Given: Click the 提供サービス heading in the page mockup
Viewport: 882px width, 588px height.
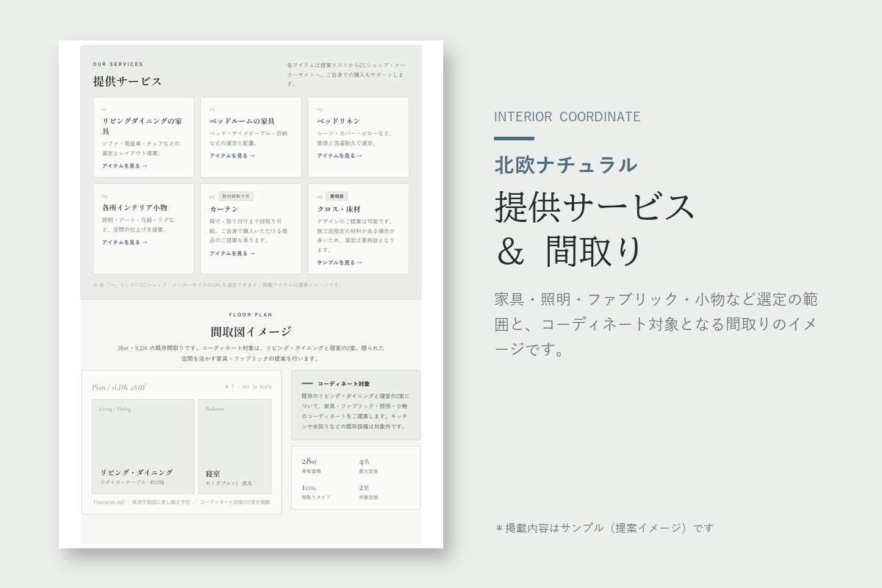Looking at the screenshot, I should pos(127,81).
